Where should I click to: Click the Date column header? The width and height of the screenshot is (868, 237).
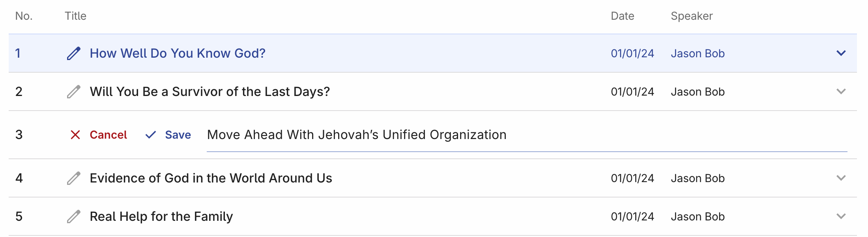(x=622, y=16)
